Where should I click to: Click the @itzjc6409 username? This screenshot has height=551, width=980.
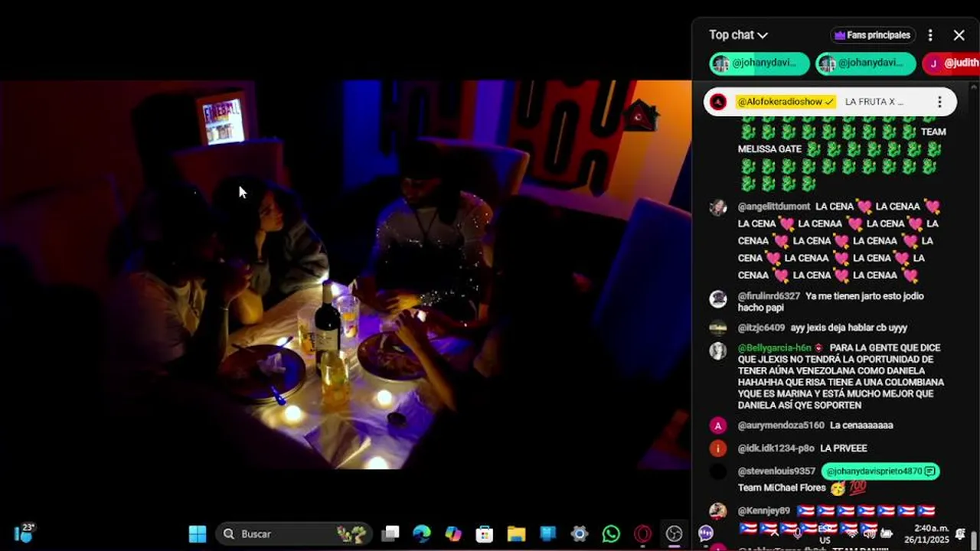point(761,328)
